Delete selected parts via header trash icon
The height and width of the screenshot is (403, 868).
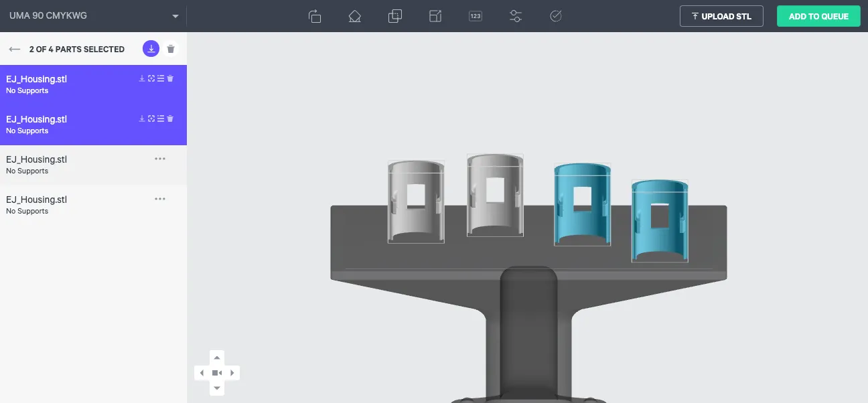click(x=171, y=49)
